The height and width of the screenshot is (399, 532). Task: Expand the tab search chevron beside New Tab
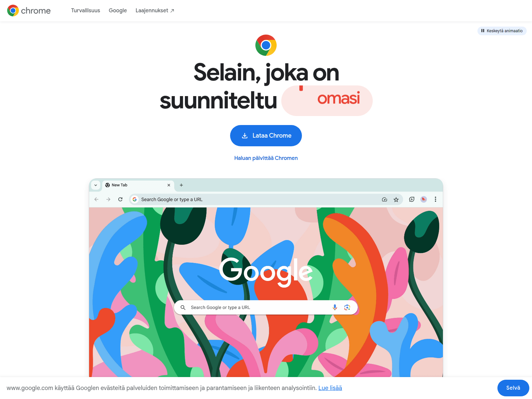point(96,185)
